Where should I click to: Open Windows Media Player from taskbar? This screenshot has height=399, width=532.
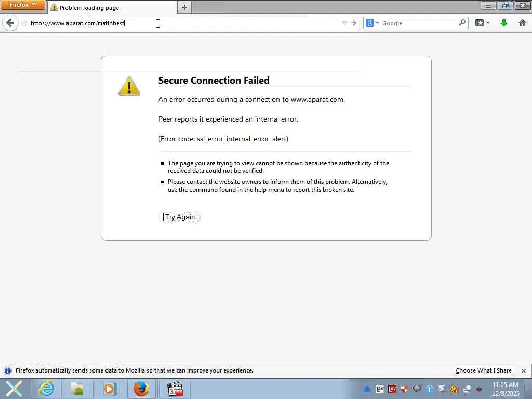[x=109, y=389]
